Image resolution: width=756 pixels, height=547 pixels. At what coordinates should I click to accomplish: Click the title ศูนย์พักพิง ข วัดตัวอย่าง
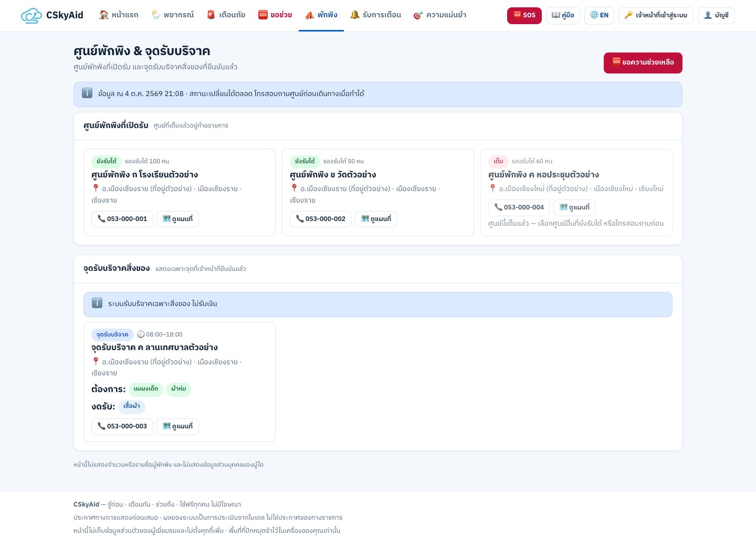click(x=333, y=175)
